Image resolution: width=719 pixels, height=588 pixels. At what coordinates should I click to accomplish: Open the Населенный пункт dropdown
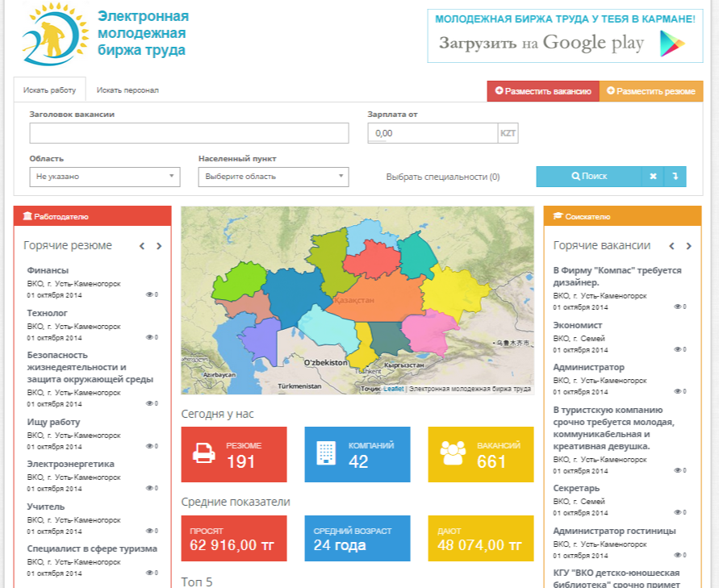pyautogui.click(x=273, y=176)
